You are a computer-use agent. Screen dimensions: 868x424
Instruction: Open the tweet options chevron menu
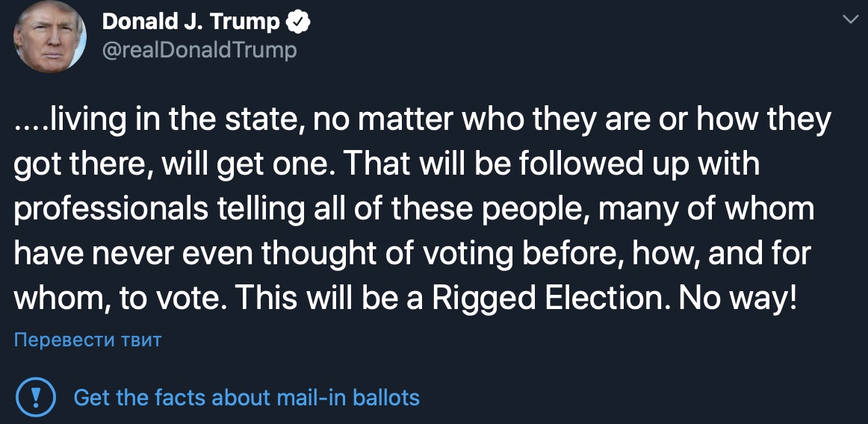tap(850, 19)
